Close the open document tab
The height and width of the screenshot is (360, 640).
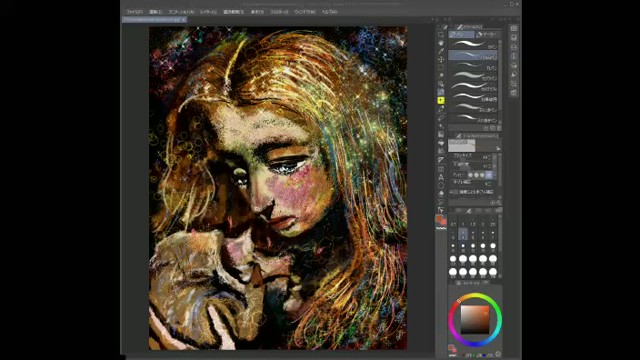coord(184,20)
